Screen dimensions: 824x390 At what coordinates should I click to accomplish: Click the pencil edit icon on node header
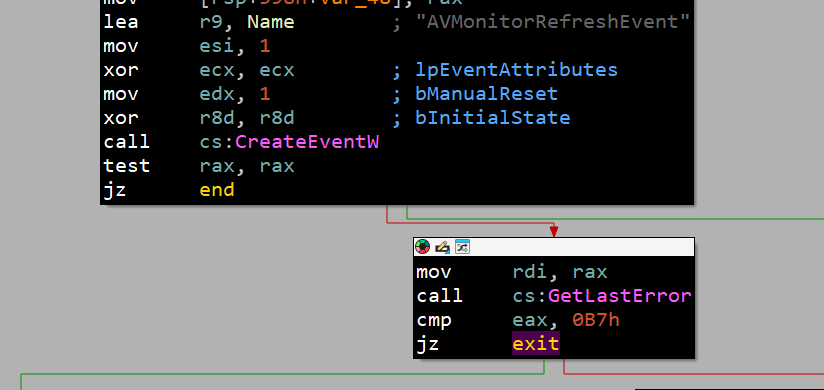click(x=442, y=247)
